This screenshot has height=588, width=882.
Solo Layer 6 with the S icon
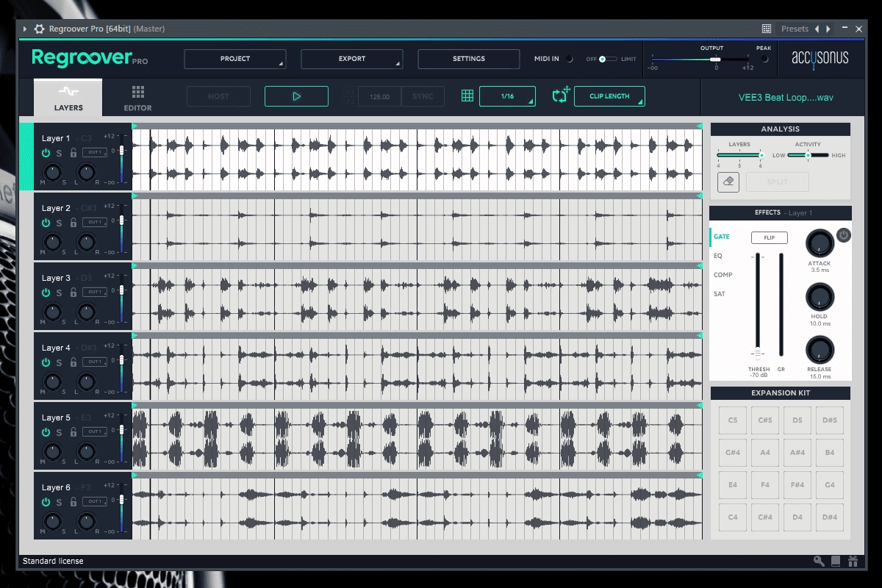coord(59,502)
